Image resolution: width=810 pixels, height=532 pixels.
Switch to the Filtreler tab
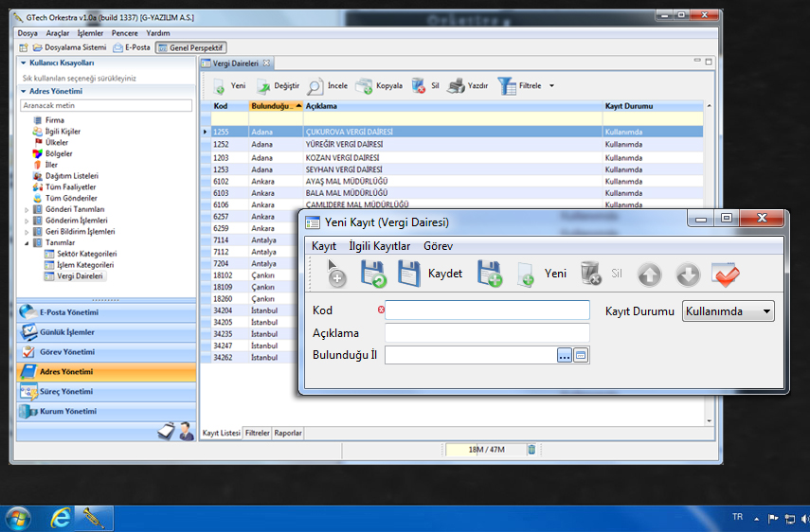[x=257, y=433]
